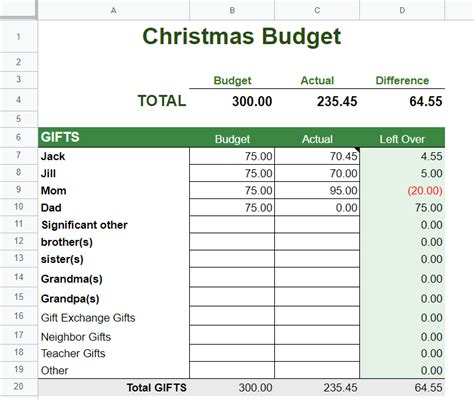The height and width of the screenshot is (400, 474).
Task: Select Total GIFTS budget 300.00 in row 20
Action: (232, 387)
